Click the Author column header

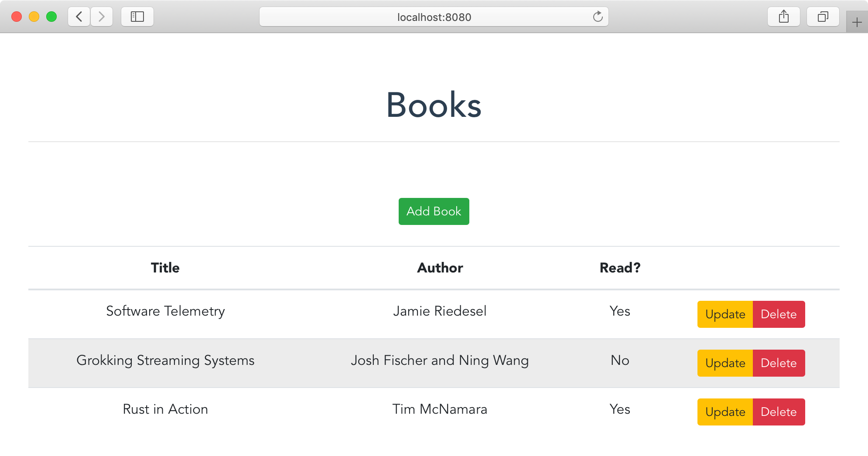440,268
